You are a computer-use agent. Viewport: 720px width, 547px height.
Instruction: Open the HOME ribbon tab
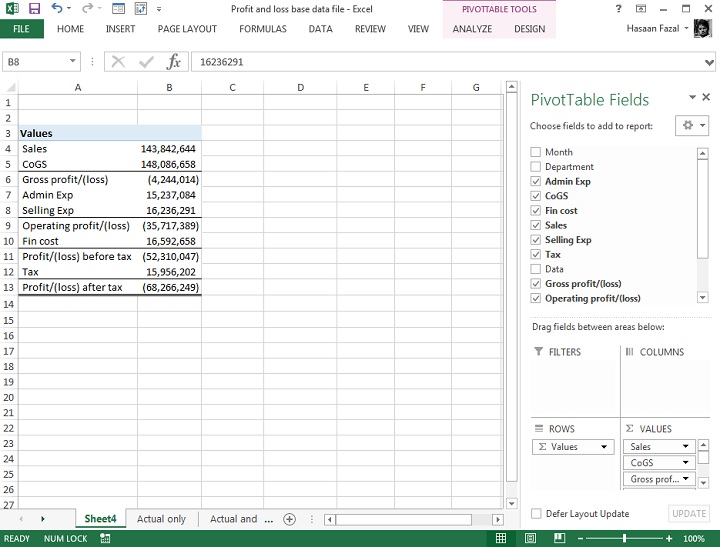[x=70, y=29]
